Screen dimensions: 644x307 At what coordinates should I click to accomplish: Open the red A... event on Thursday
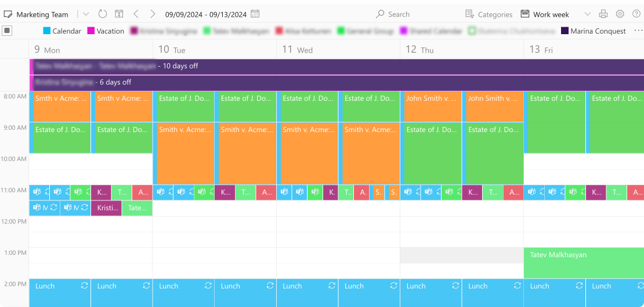coord(513,192)
